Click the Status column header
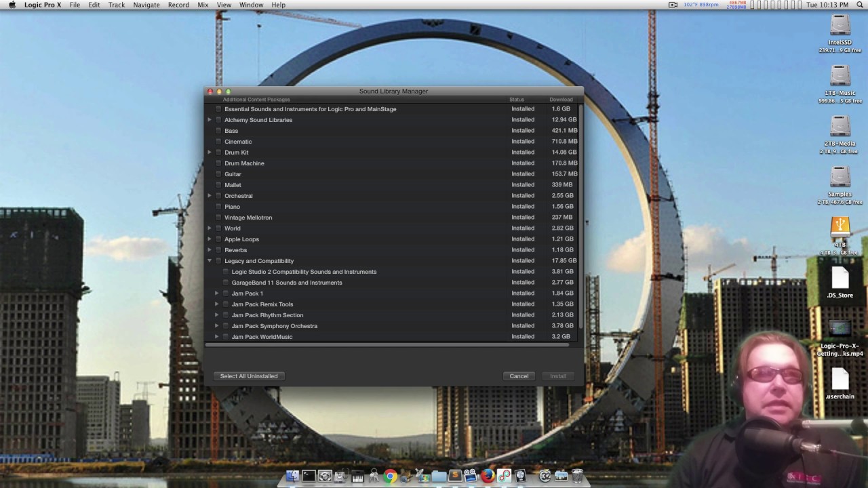868x488 pixels. click(x=517, y=100)
